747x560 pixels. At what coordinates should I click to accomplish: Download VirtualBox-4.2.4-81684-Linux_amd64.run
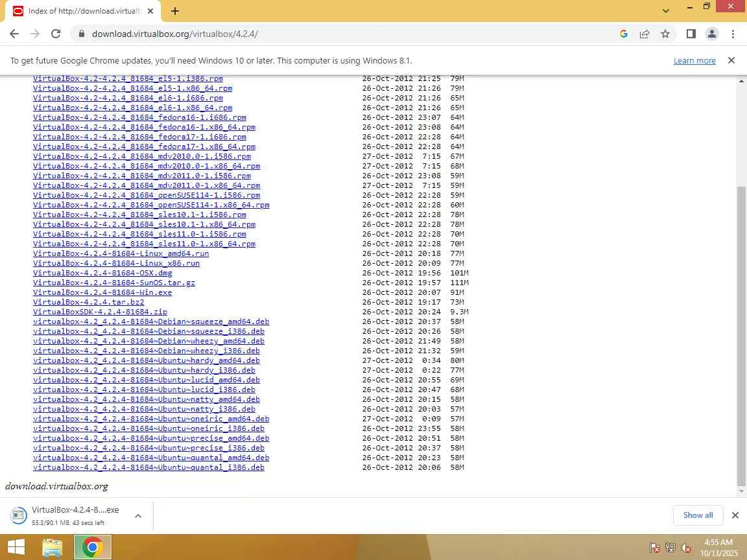click(x=121, y=253)
